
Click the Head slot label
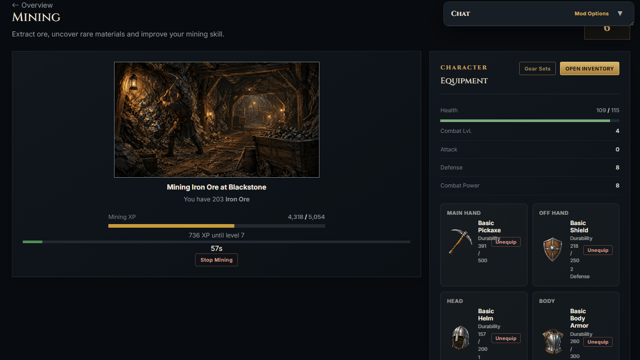pos(455,301)
